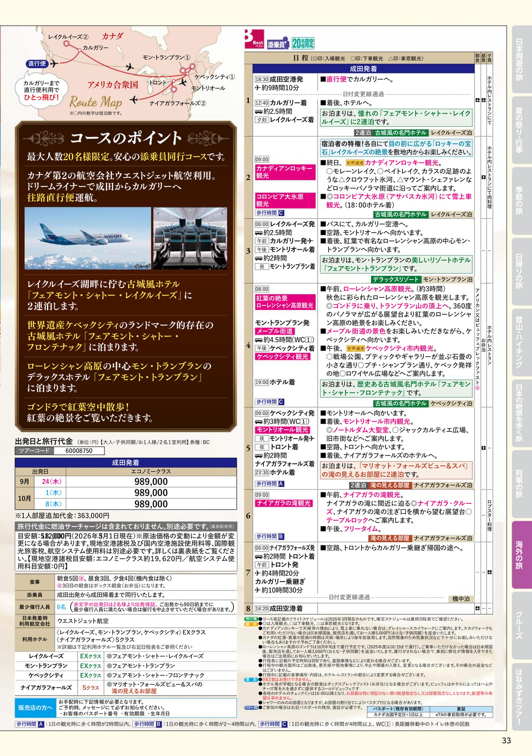Click the aircraft cabin interior photo
The height and width of the screenshot is (756, 532).
pyautogui.click(x=191, y=239)
